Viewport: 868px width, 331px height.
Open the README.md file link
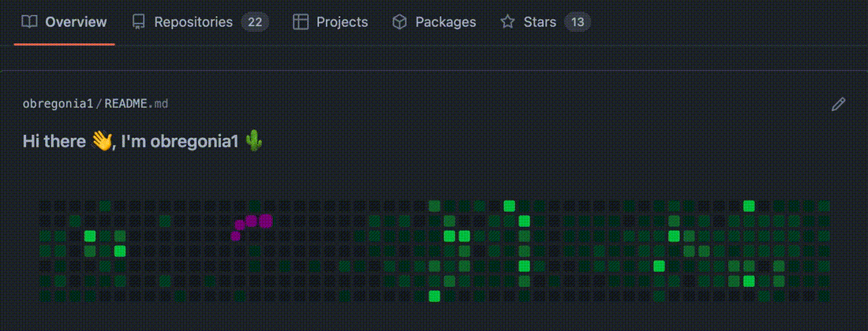click(137, 103)
